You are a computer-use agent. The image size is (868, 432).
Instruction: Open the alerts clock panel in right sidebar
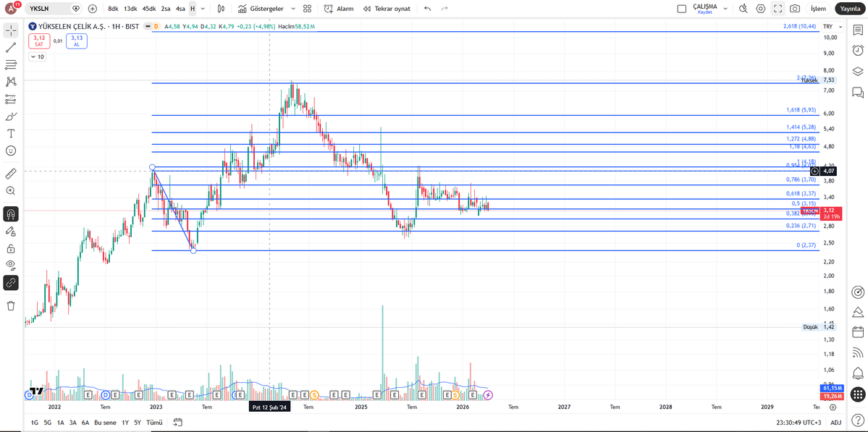click(857, 51)
